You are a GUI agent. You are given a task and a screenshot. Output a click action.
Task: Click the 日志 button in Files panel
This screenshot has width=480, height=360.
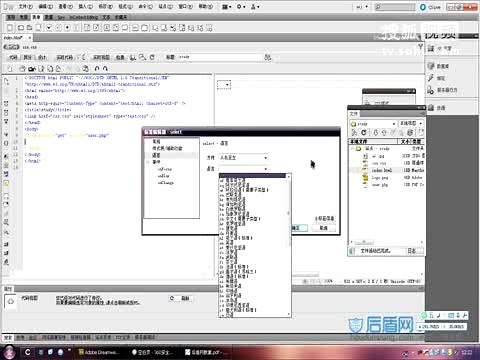(414, 251)
